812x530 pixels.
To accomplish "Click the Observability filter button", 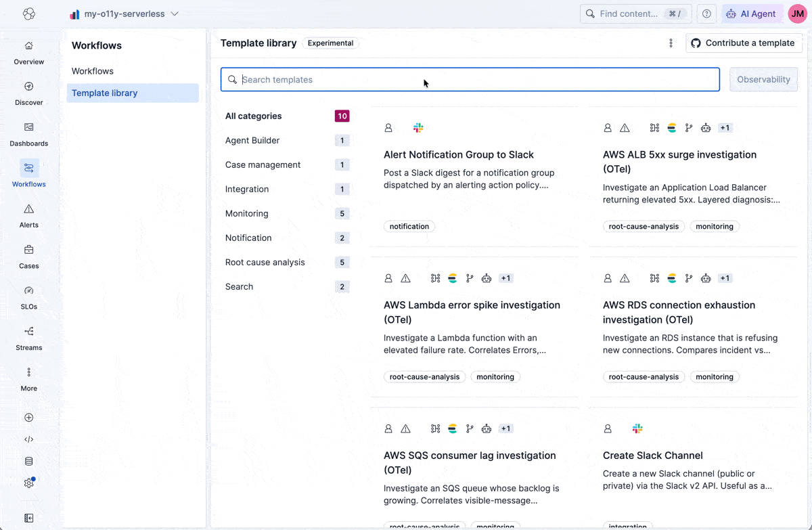I will pos(763,79).
